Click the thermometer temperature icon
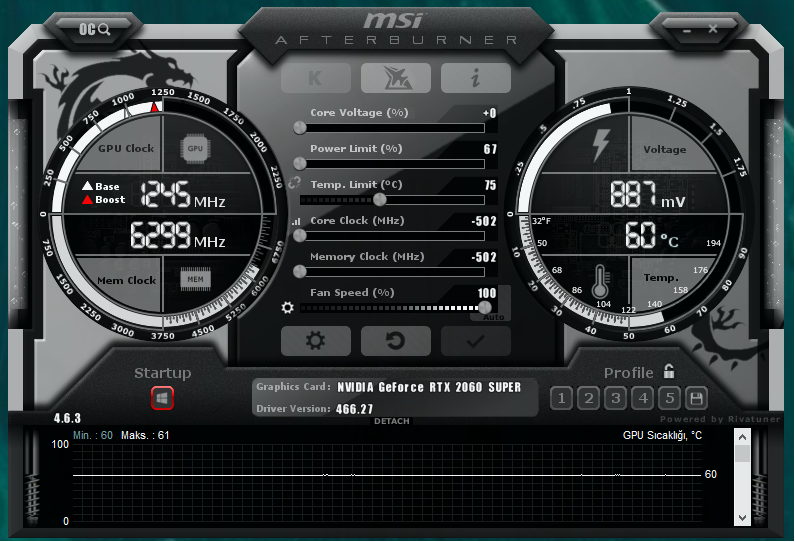 pyautogui.click(x=600, y=281)
